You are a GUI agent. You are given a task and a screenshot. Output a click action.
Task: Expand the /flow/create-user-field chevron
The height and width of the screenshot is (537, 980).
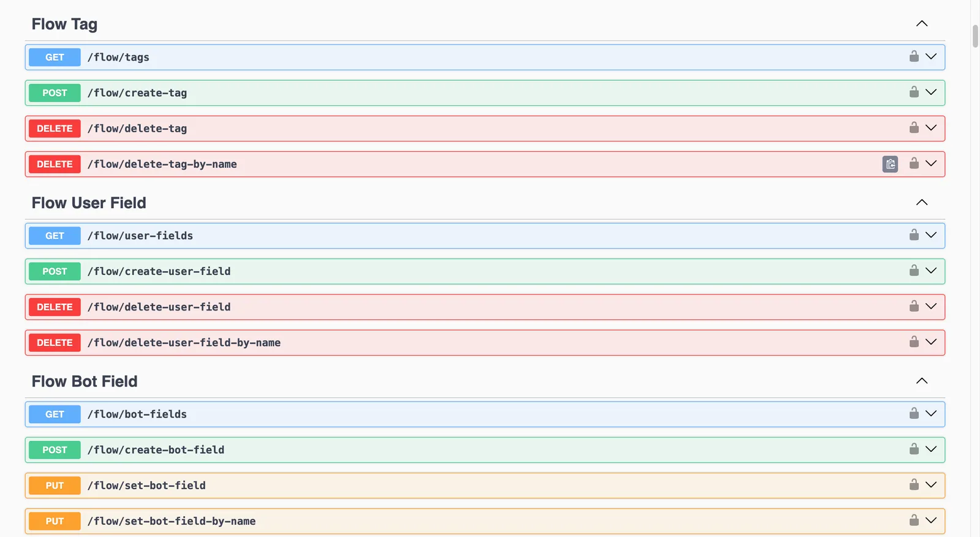coord(931,270)
